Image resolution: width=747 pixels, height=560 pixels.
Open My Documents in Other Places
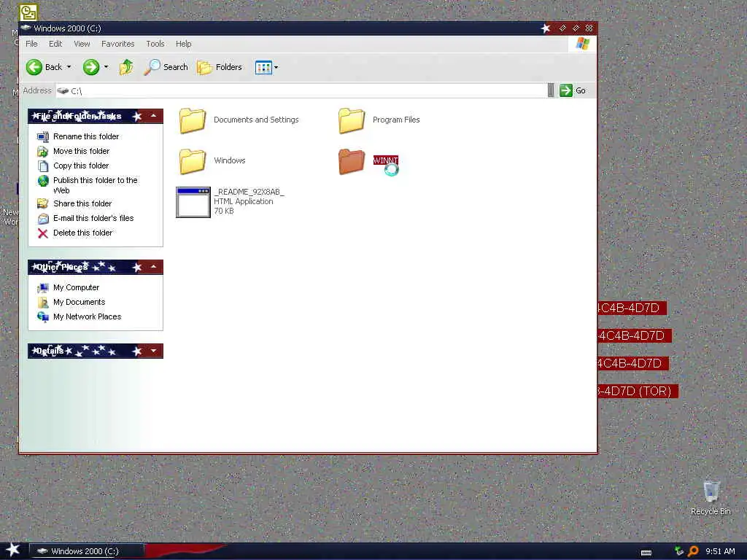click(x=79, y=302)
